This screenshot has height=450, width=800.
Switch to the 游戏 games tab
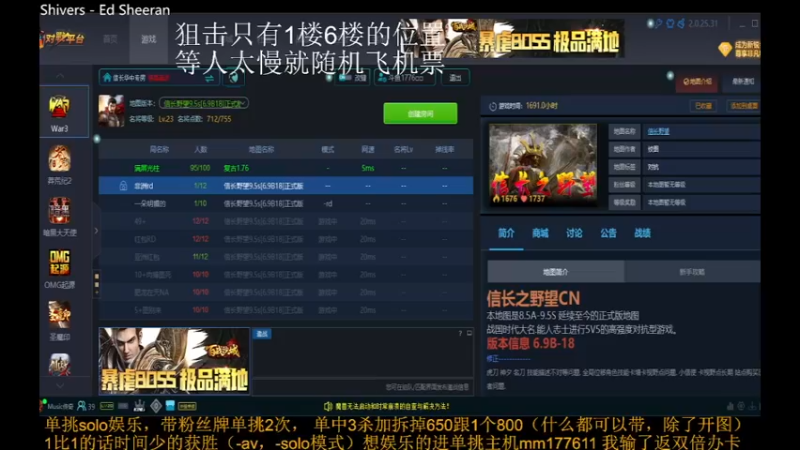coord(148,39)
